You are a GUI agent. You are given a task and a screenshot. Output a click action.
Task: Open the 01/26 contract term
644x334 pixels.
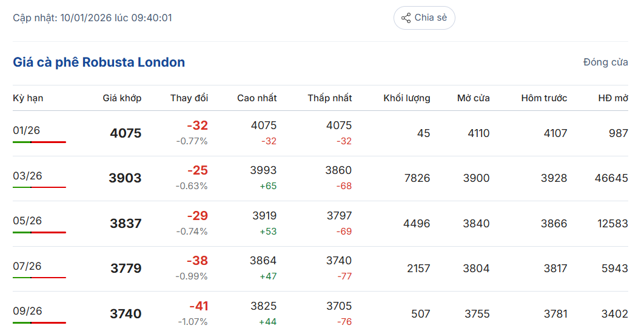[x=27, y=130]
